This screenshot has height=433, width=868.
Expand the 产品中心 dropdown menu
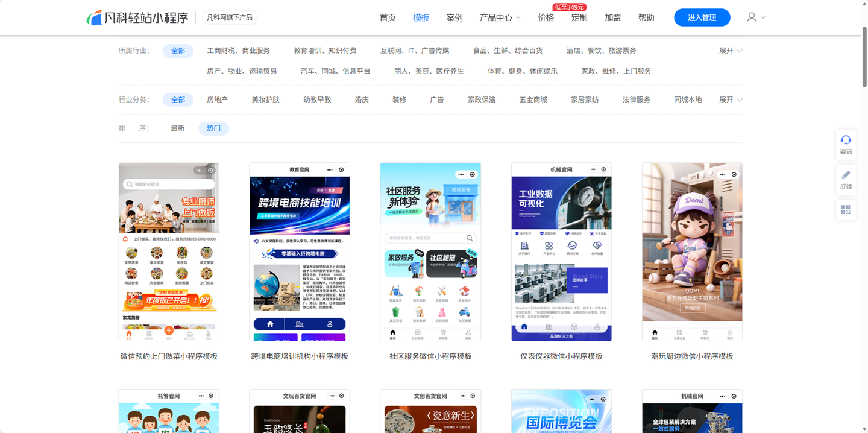point(500,17)
